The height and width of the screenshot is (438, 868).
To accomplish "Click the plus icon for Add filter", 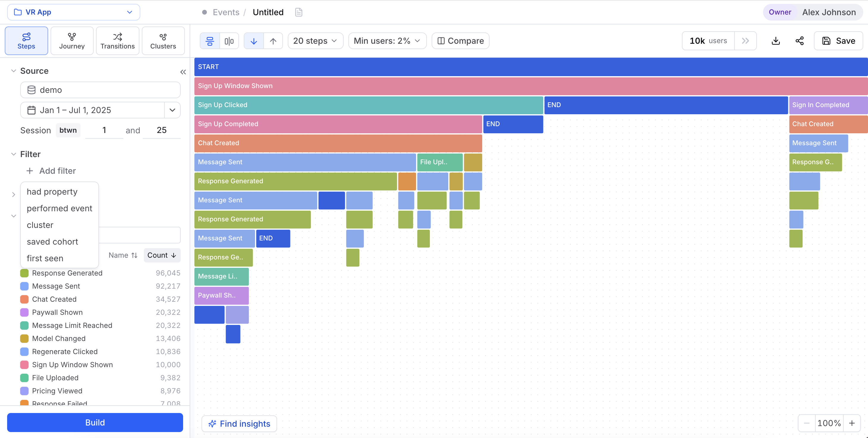I will coord(30,171).
